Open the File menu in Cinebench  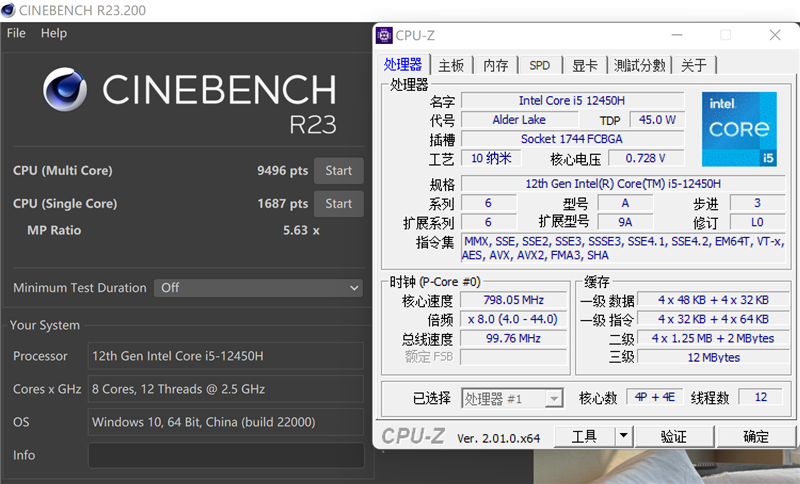(x=16, y=33)
